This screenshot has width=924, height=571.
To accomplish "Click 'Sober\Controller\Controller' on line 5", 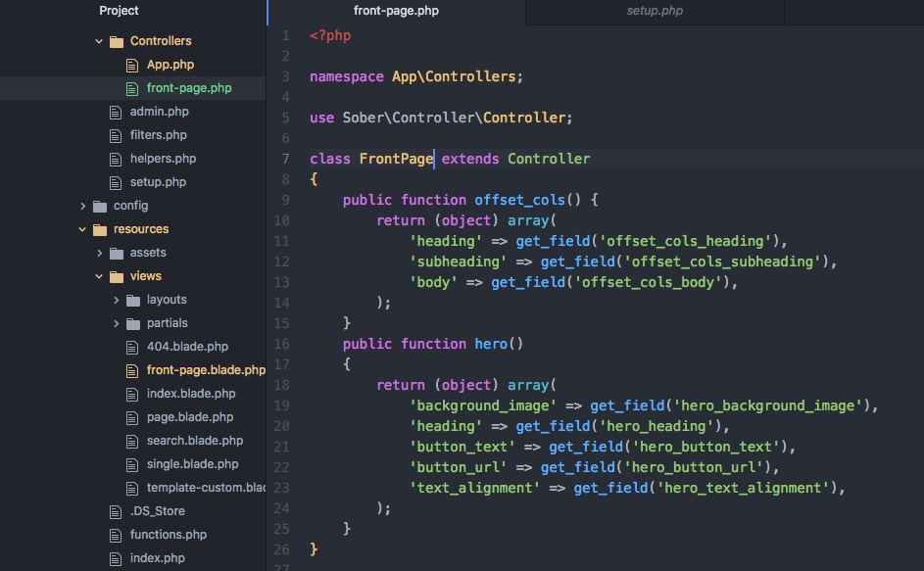I will pos(455,118).
